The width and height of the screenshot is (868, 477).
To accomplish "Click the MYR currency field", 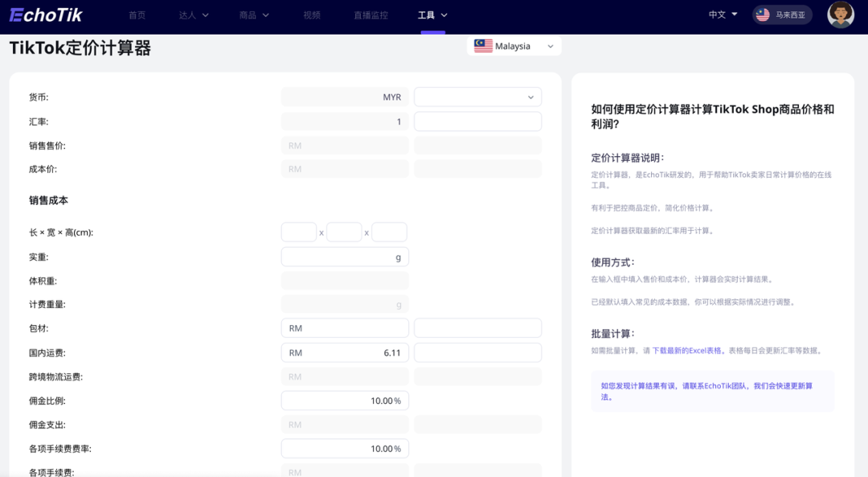I will pos(345,97).
